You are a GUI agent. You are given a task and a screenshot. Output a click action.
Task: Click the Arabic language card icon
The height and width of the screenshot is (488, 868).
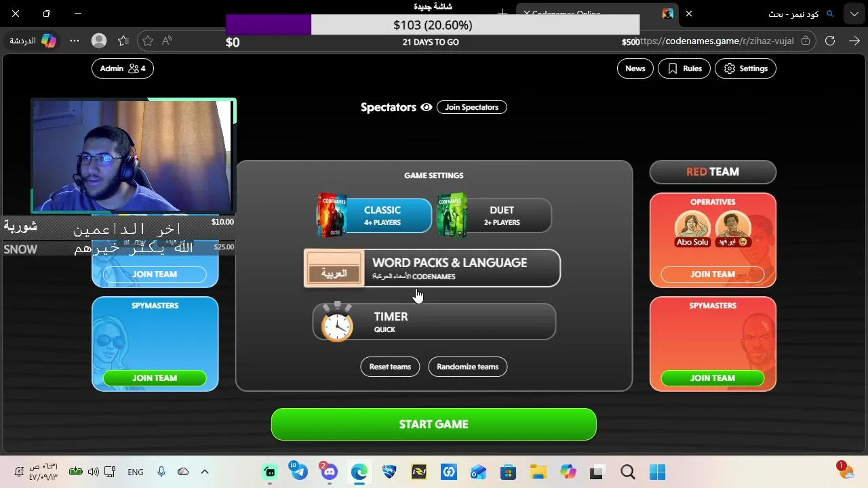[334, 268]
